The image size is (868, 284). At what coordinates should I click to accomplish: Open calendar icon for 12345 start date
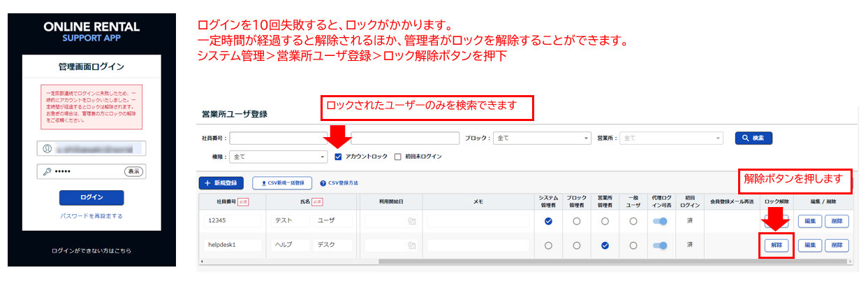[x=411, y=221]
